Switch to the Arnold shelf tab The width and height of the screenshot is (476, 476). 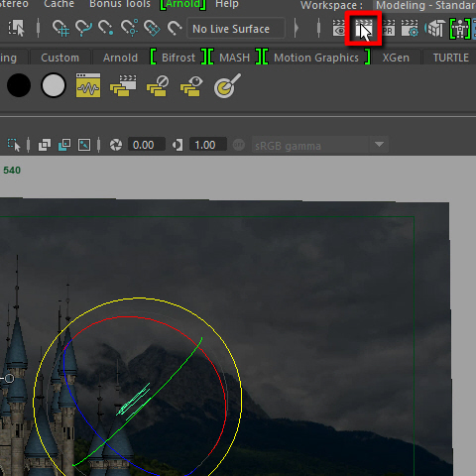pyautogui.click(x=120, y=58)
